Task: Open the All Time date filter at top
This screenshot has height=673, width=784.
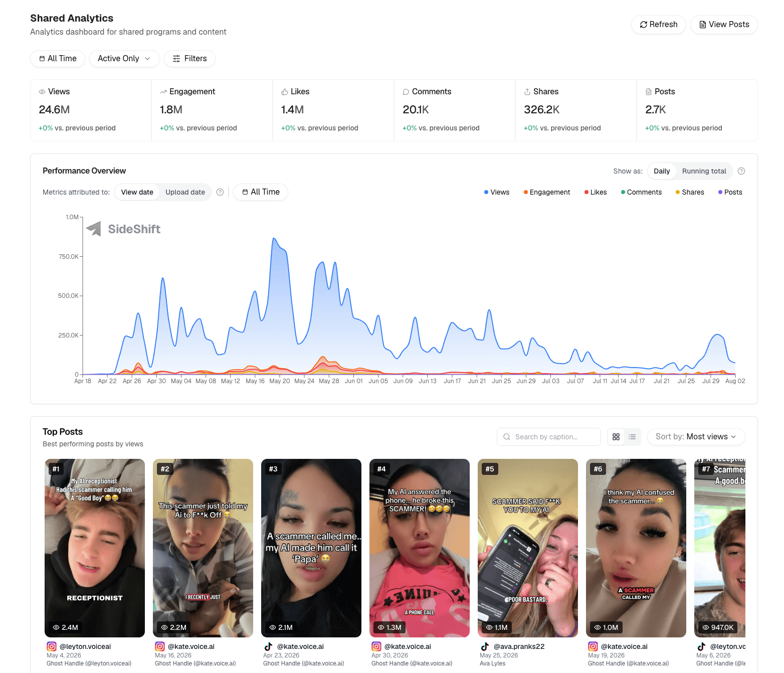Action: pyautogui.click(x=58, y=59)
